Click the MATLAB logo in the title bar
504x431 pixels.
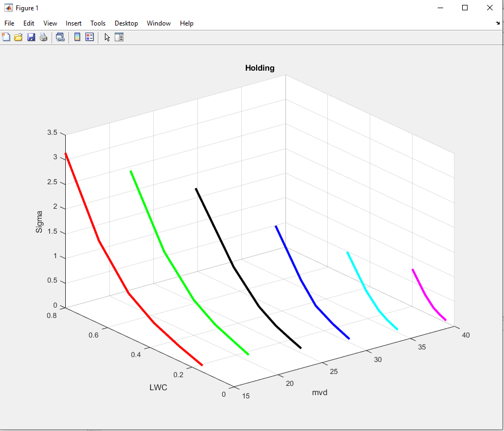click(8, 8)
